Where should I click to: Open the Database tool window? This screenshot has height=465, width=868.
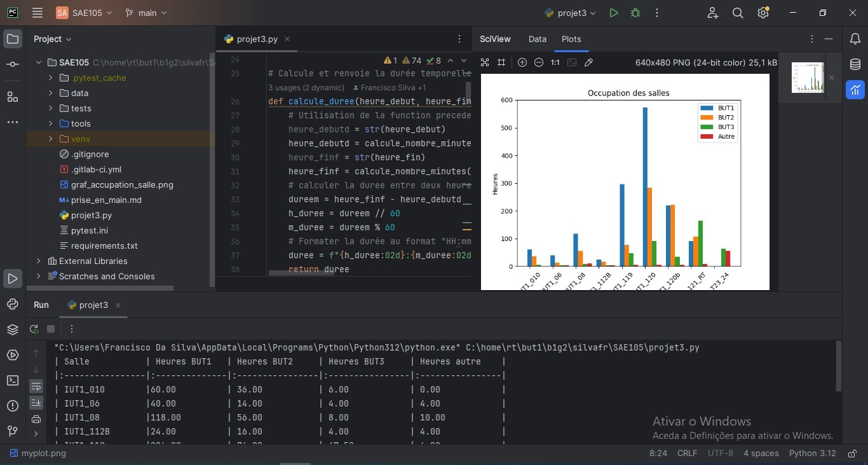coord(855,65)
